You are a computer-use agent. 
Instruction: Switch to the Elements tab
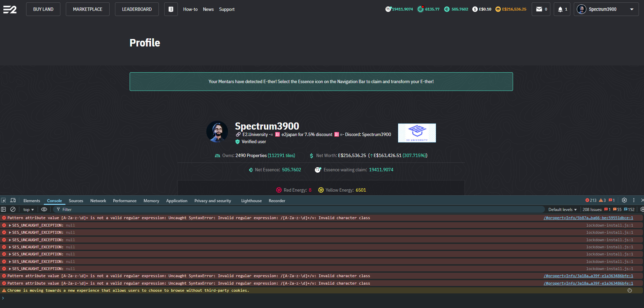pyautogui.click(x=32, y=201)
